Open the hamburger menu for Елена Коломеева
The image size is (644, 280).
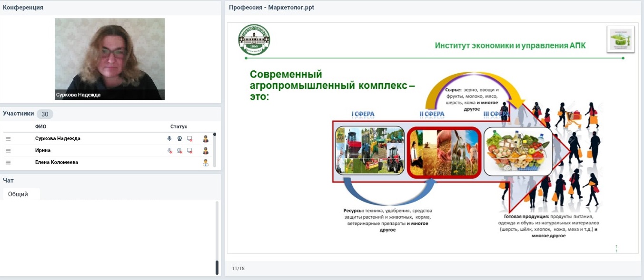click(x=8, y=163)
